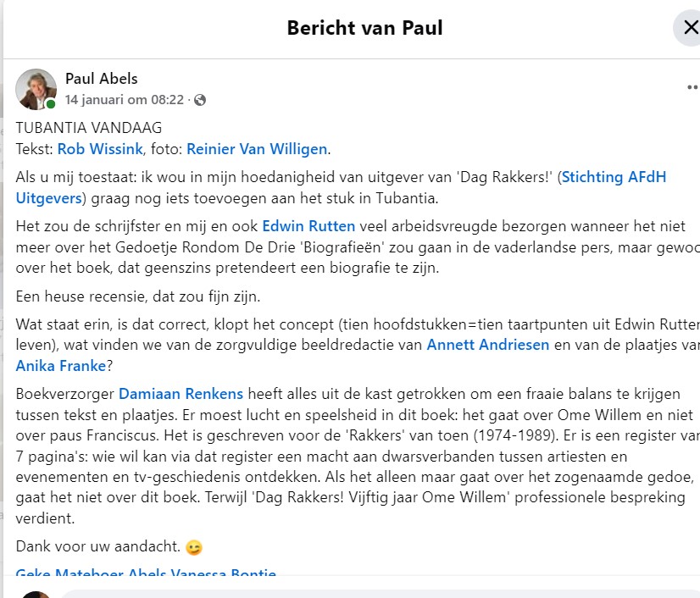Viewport: 700px width, 598px height.
Task: Click the public globe privacy icon
Action: (200, 100)
